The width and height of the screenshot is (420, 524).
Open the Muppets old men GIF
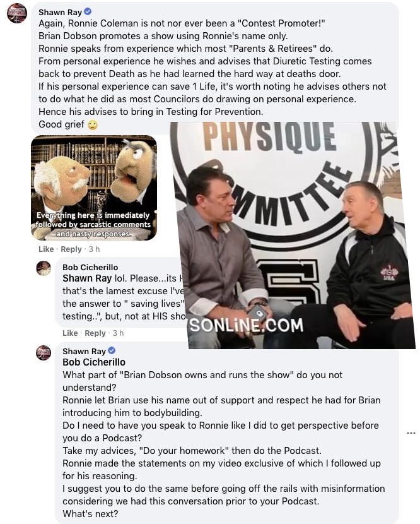tap(94, 188)
